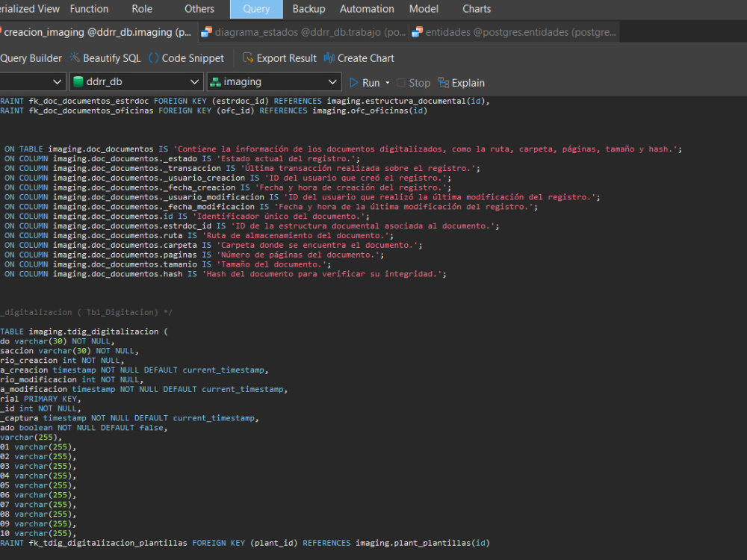Image resolution: width=747 pixels, height=560 pixels.
Task: Click comment 'Identificador único del documento.'
Action: tap(281, 217)
